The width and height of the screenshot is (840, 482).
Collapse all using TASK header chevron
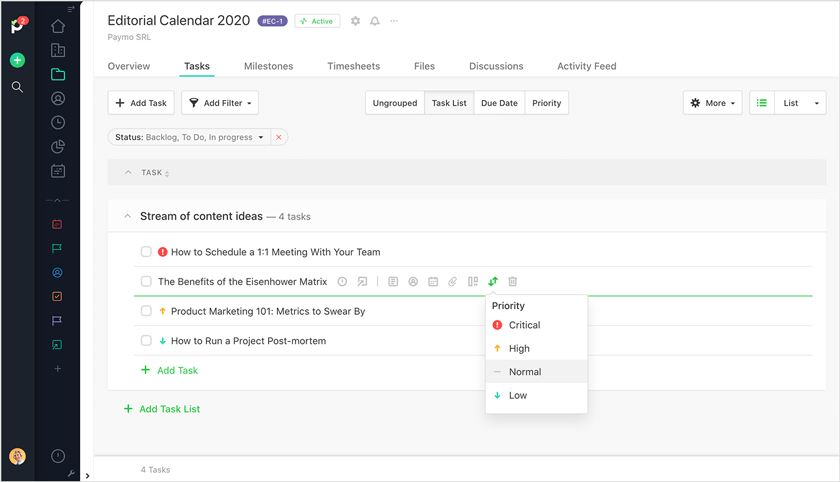(128, 172)
